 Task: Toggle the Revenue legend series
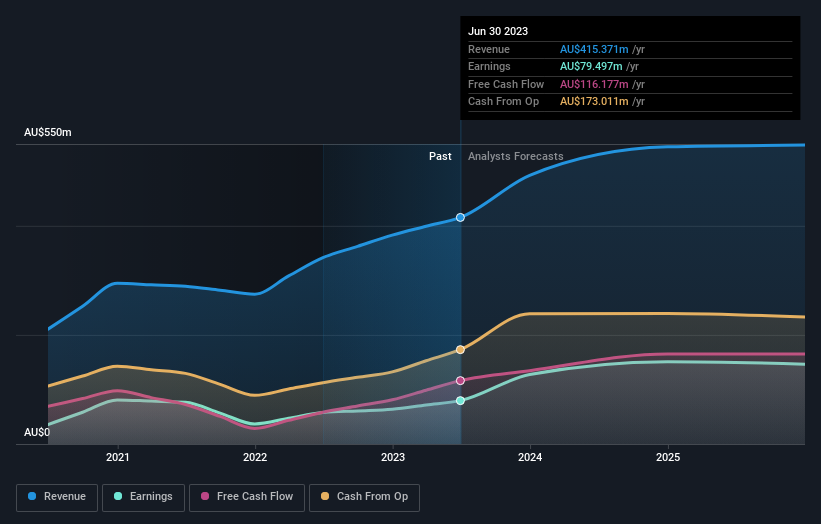coord(57,497)
